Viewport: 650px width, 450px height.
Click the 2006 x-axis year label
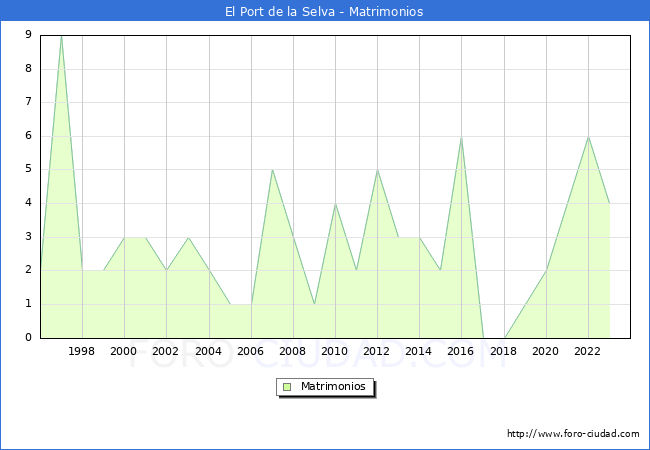click(x=251, y=352)
